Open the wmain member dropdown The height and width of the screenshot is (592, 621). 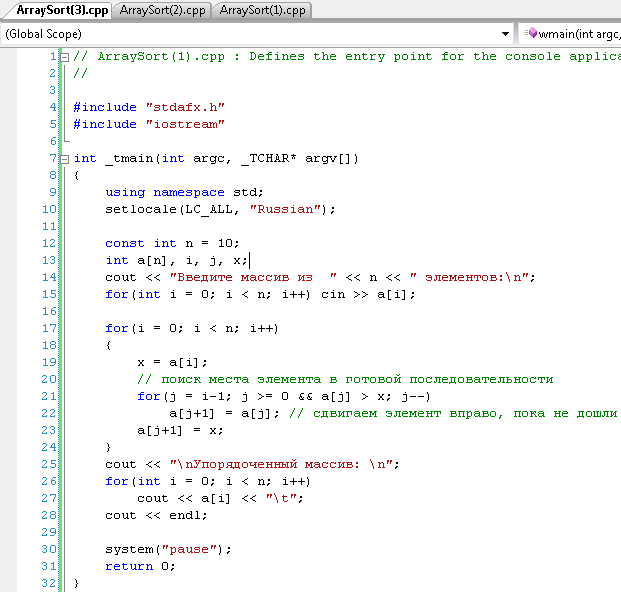point(570,34)
